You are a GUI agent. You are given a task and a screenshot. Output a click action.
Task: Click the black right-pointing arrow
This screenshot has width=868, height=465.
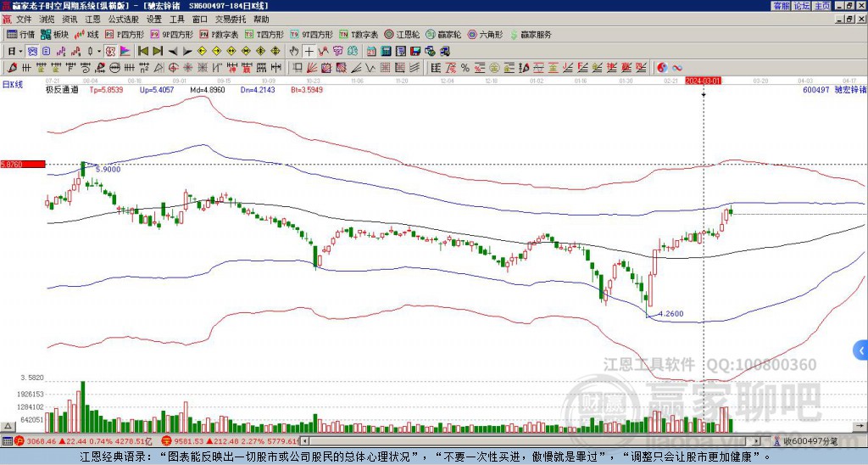coord(187,51)
